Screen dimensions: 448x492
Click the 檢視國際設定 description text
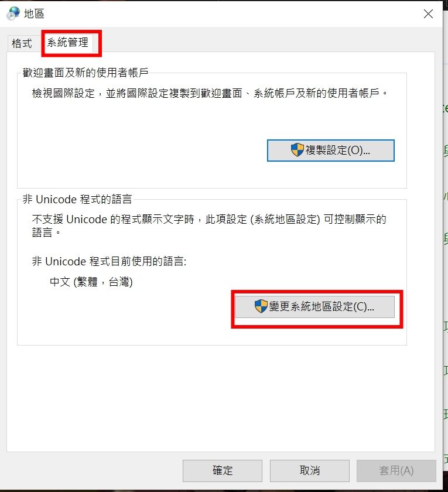(210, 93)
